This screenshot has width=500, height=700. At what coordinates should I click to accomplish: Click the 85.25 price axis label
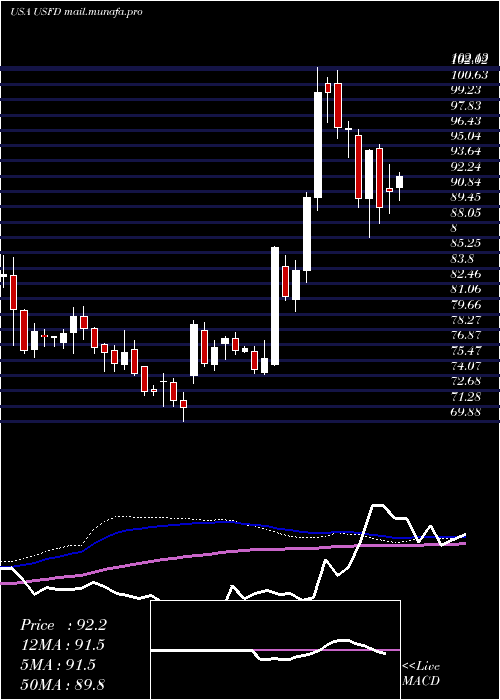[466, 243]
